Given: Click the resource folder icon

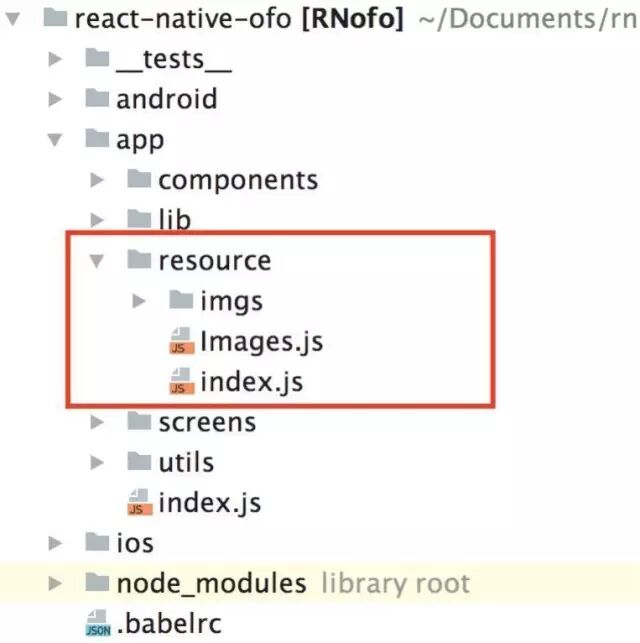Looking at the screenshot, I should click(x=139, y=259).
